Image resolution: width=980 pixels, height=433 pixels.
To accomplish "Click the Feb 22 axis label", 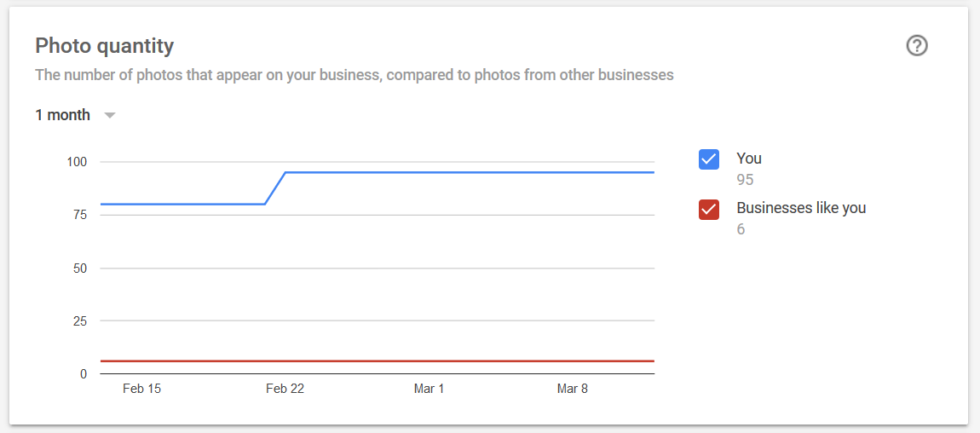I will click(285, 389).
